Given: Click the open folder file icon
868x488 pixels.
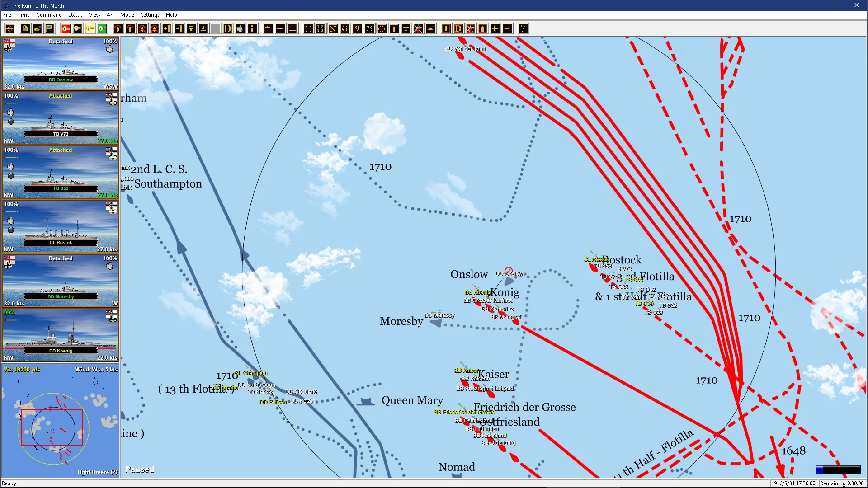Looking at the screenshot, I should pos(38,29).
